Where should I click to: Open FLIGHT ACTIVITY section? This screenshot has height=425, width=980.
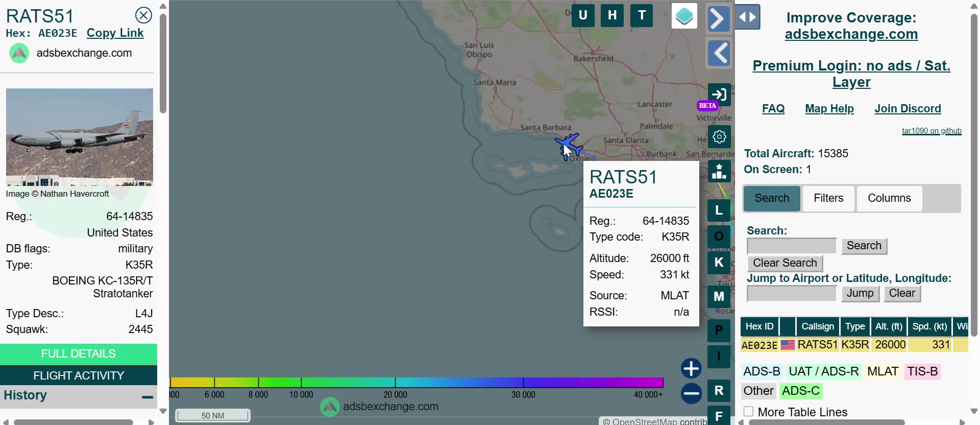(79, 375)
